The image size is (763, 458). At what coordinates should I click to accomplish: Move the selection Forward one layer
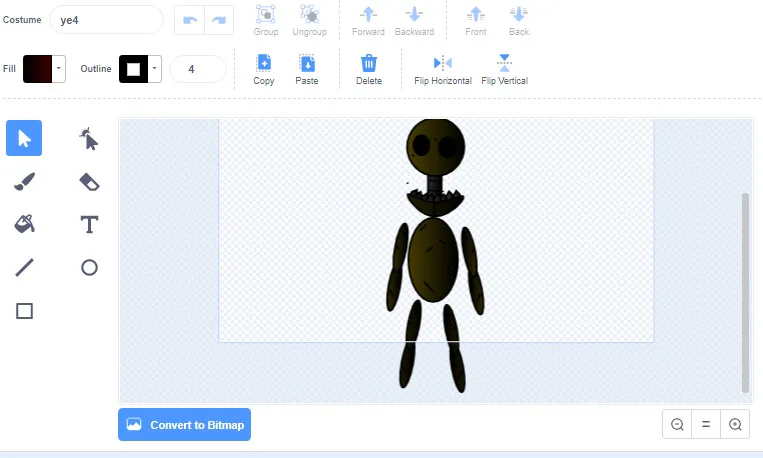[368, 21]
